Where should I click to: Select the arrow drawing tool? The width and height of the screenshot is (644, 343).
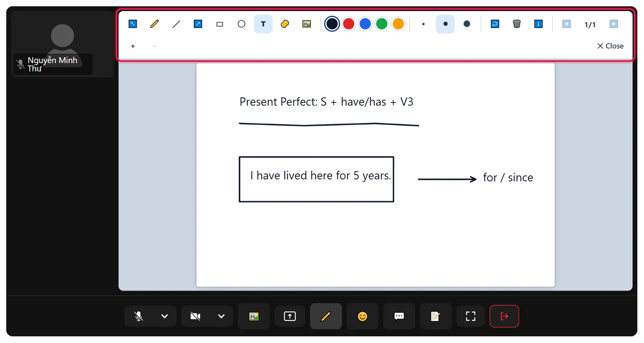click(x=198, y=24)
